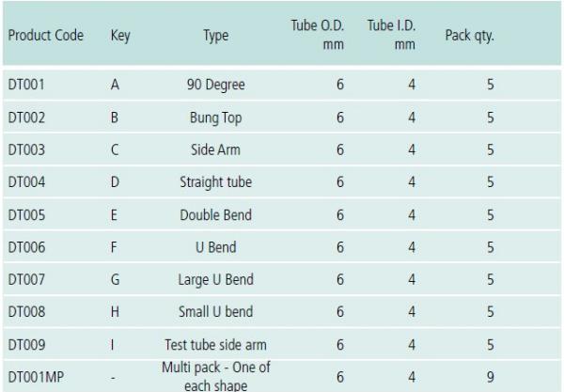Screen dimensions: 564x392
Task: Select the Bung Top type cell
Action: pos(216,118)
